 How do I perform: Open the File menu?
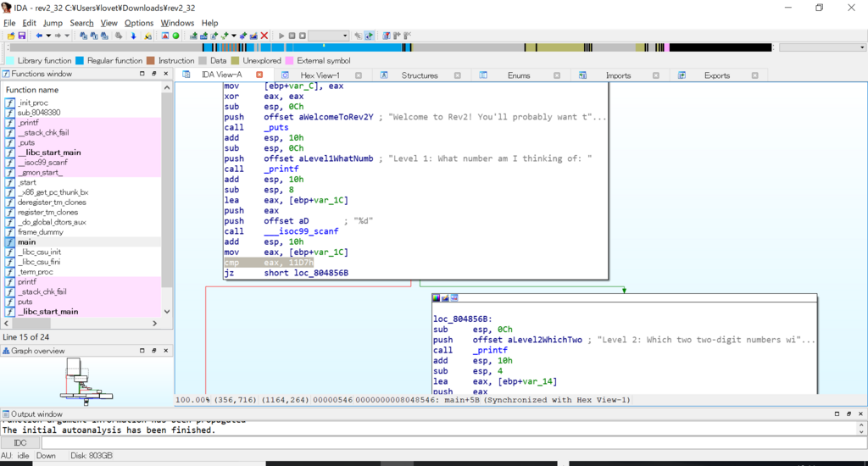[x=9, y=23]
